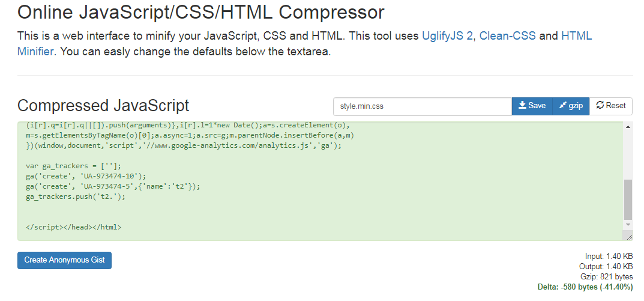The height and width of the screenshot is (301, 644).
Task: Click the Reset refresh icon
Action: (x=600, y=106)
